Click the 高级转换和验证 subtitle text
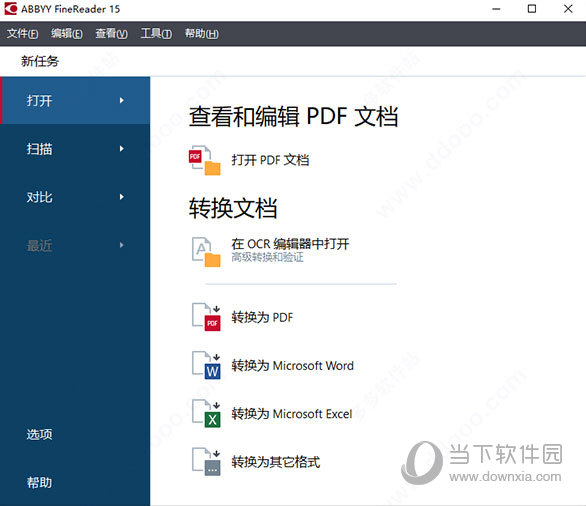Viewport: 586px width, 506px height. (x=267, y=257)
